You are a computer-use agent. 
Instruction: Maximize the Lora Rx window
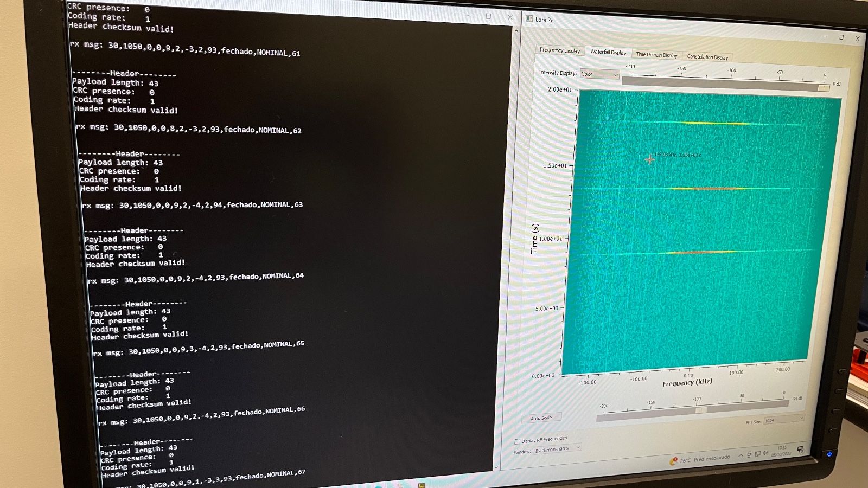(841, 37)
